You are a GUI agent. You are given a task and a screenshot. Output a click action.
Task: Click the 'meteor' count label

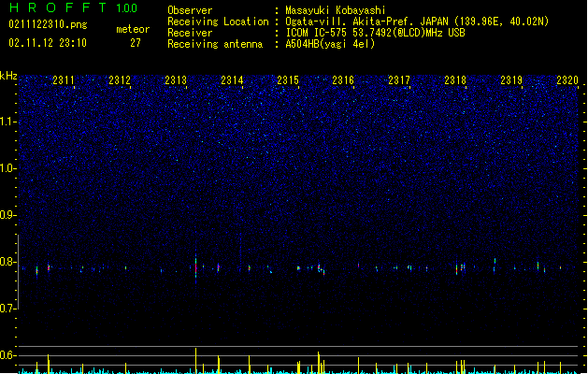tap(133, 29)
